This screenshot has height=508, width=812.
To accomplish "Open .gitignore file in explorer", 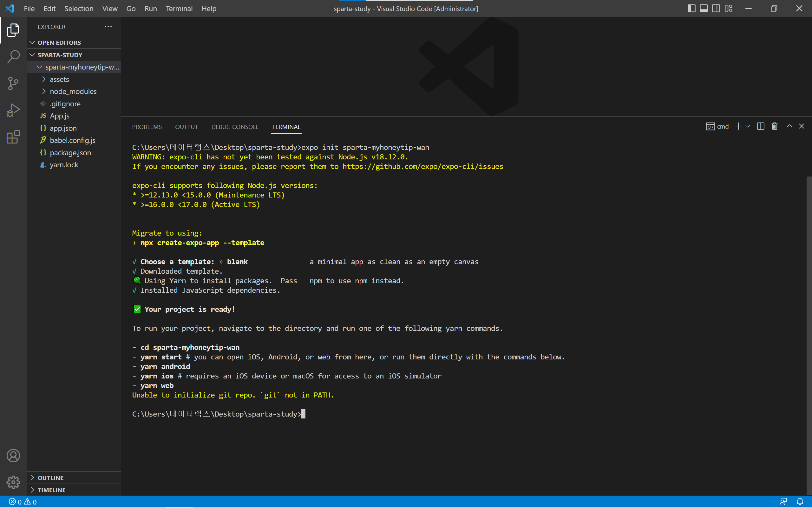I will click(x=74, y=104).
